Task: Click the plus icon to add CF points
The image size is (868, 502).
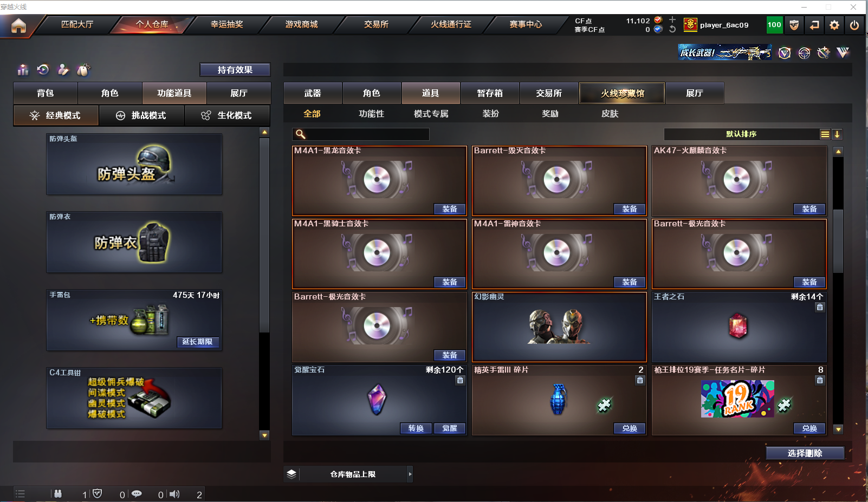Action: click(672, 19)
